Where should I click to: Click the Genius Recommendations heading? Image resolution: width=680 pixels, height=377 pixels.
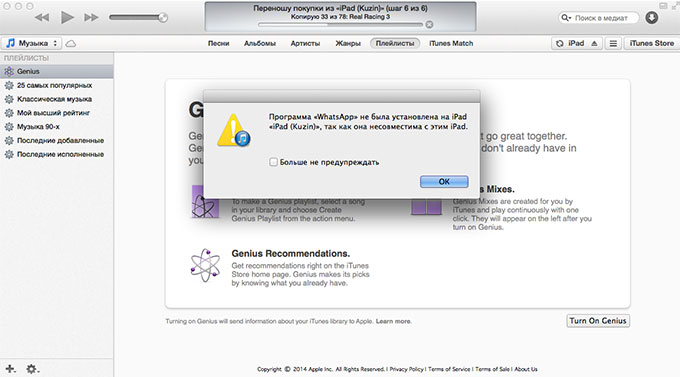point(291,253)
